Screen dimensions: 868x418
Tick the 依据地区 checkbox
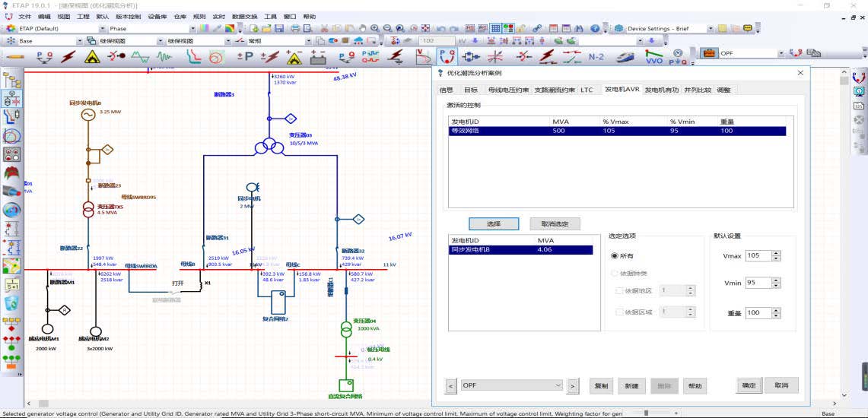(618, 290)
